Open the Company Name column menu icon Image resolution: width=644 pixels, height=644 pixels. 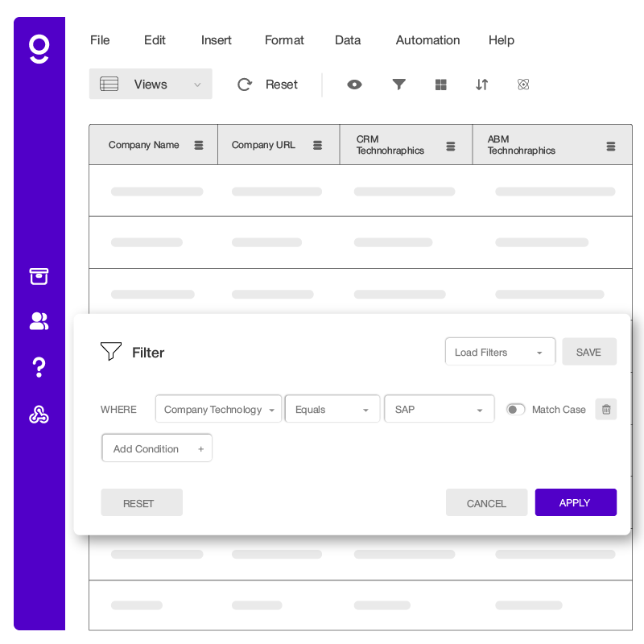click(x=199, y=146)
